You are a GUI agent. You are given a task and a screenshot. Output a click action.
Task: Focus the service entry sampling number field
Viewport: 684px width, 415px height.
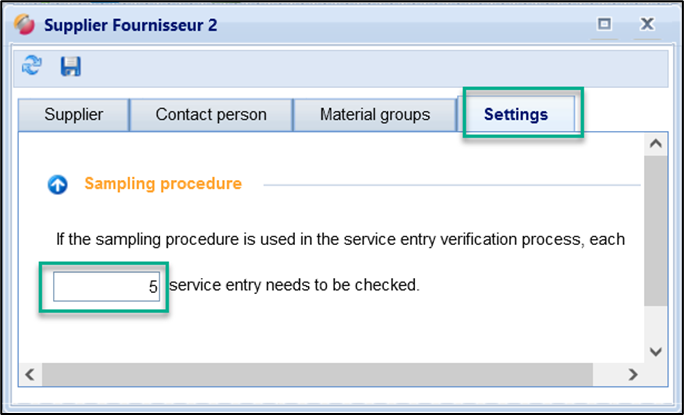[x=106, y=287]
